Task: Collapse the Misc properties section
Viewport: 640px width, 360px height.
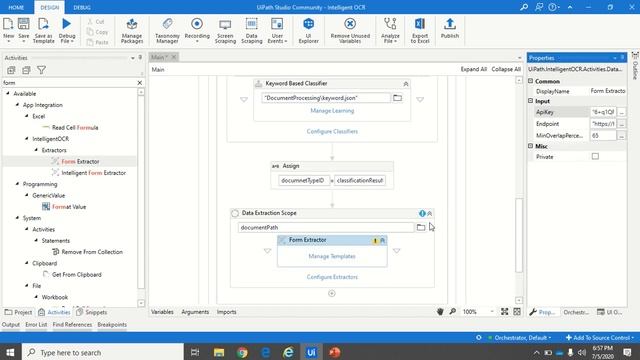Action: [x=531, y=146]
